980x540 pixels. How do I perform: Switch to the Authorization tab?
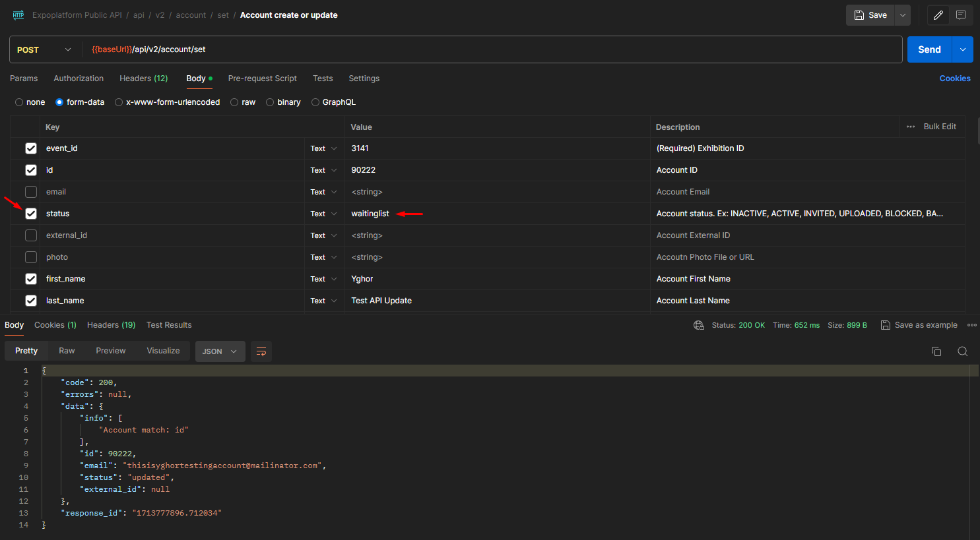pos(79,78)
